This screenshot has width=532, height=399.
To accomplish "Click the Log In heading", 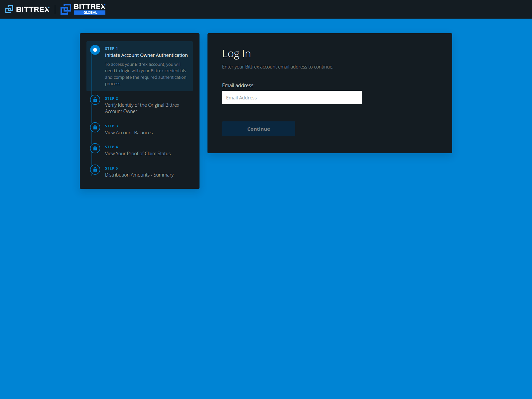I will pyautogui.click(x=236, y=54).
